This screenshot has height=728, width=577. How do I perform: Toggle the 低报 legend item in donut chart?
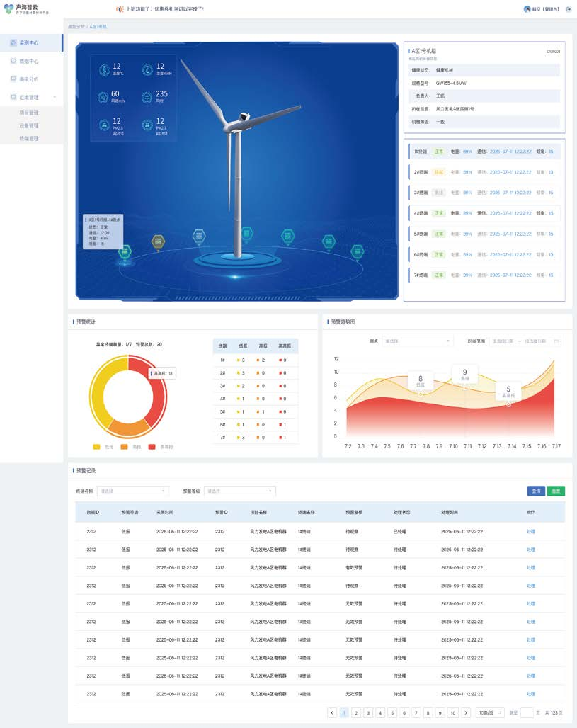[103, 447]
